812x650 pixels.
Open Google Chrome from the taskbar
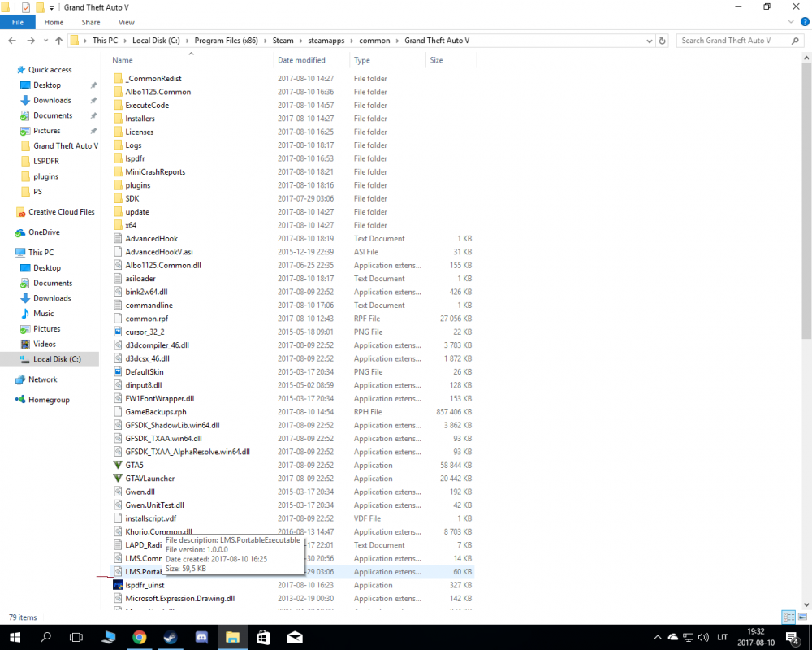[x=140, y=637]
